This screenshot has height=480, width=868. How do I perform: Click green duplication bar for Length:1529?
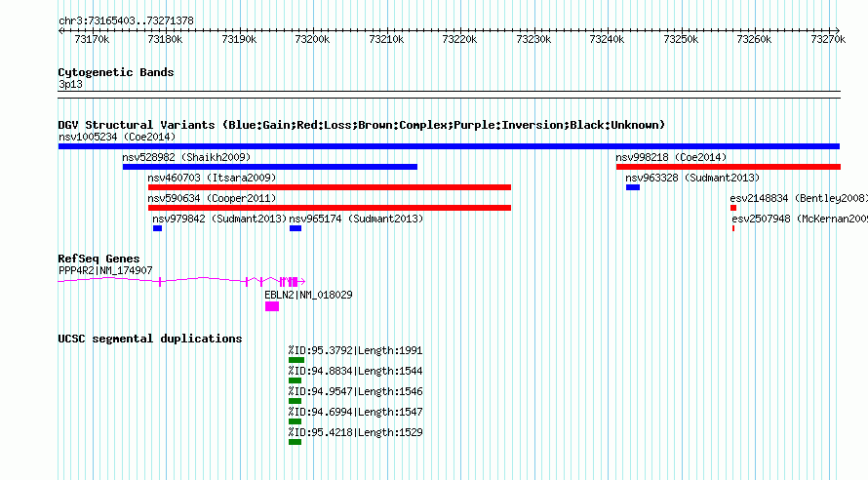click(x=296, y=442)
